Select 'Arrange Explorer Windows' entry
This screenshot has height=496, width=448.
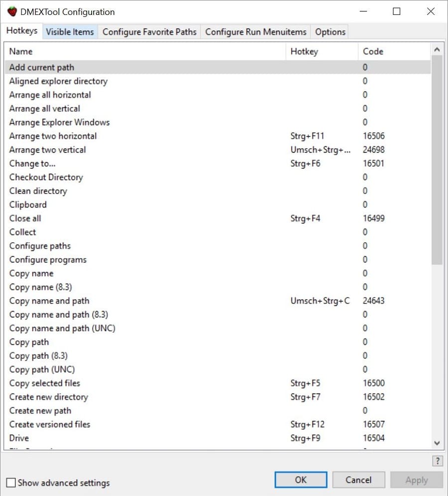coord(218,122)
